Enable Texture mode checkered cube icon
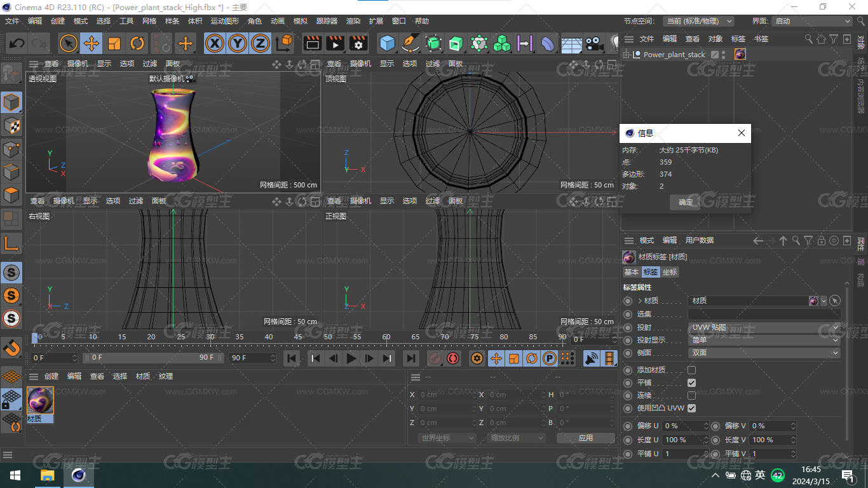868x488 pixels. click(12, 125)
